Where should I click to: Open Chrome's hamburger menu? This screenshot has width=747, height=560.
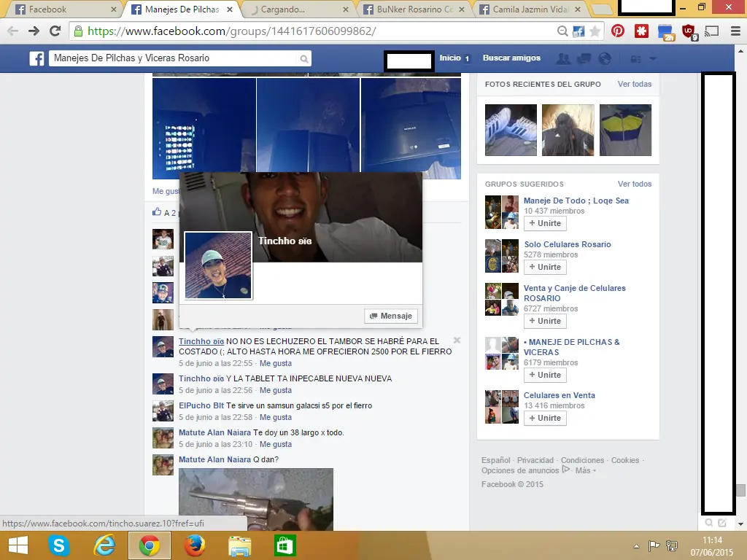click(733, 31)
